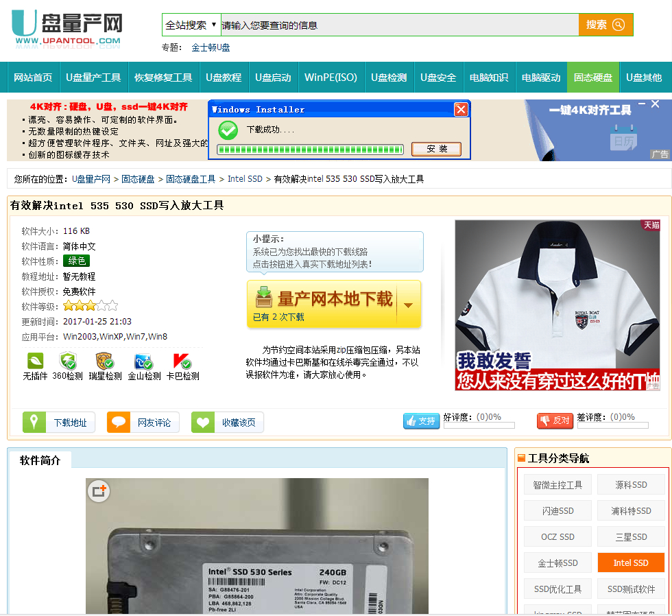Image resolution: width=672 pixels, height=616 pixels.
Task: Select the 软件简介 tab
Action: pos(40,460)
